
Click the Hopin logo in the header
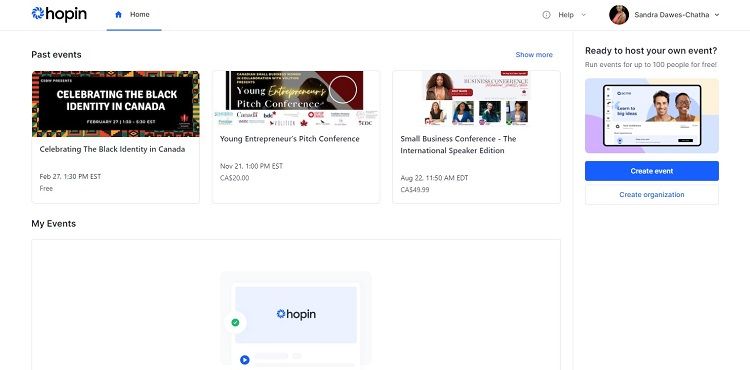click(59, 14)
